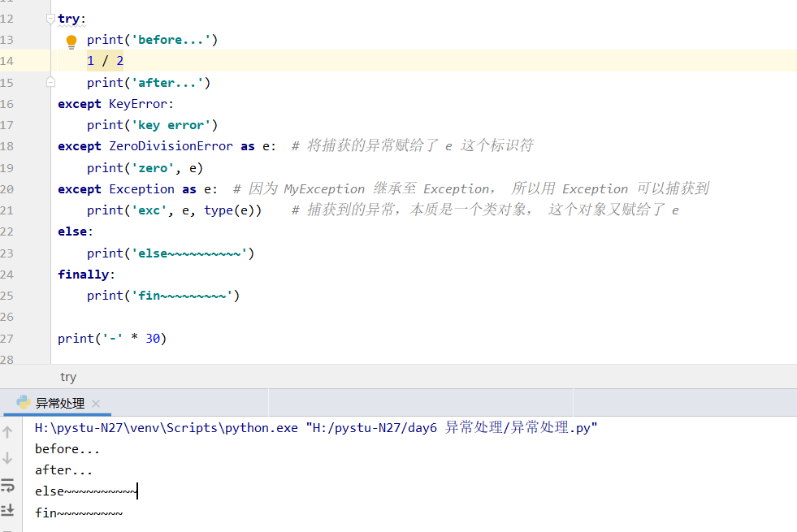Place cursor on 'except KeyError' line

[x=115, y=104]
